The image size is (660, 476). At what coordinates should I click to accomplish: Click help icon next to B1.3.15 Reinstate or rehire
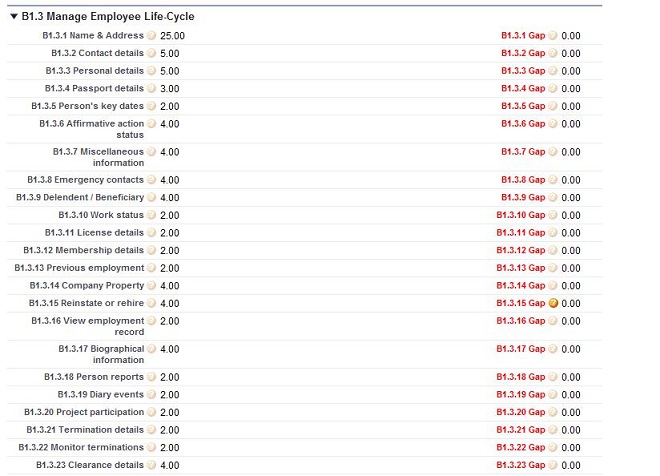152,303
